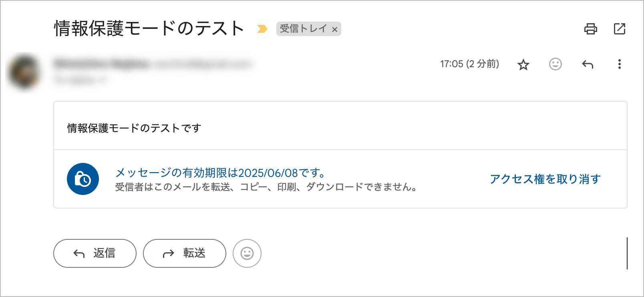The height and width of the screenshot is (297, 644).
Task: Toggle the yellow importance marker beside the subject
Action: pyautogui.click(x=262, y=29)
